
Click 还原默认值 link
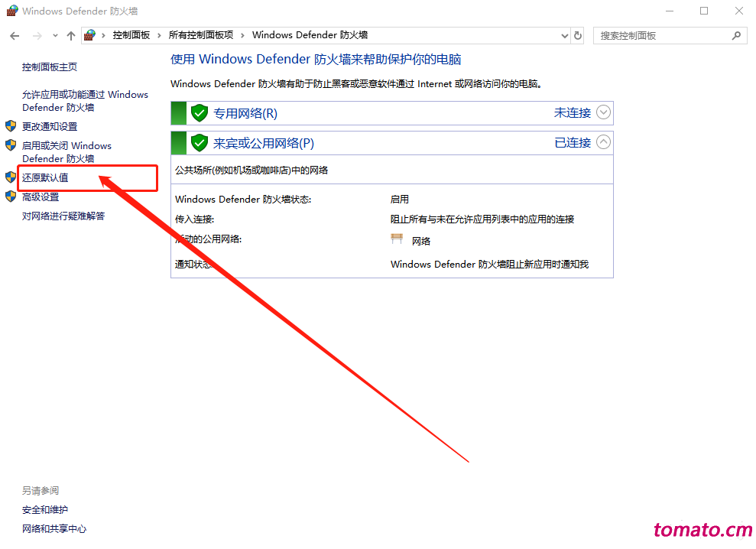[x=45, y=177]
